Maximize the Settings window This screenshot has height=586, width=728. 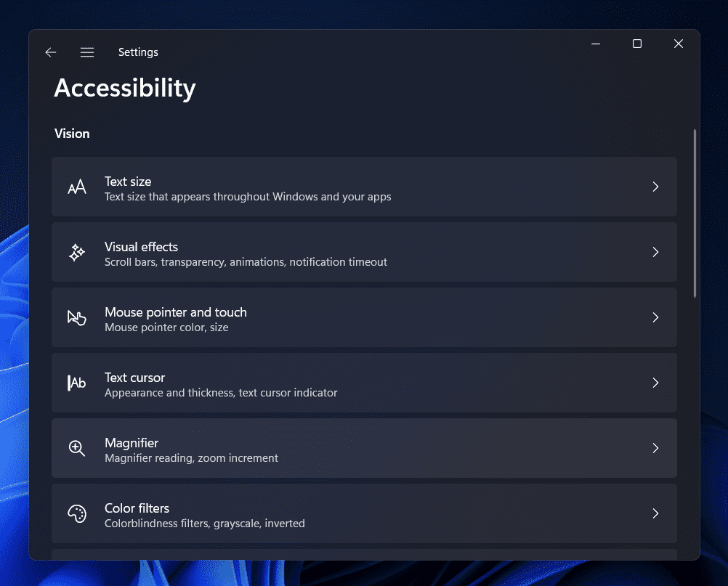coord(637,44)
